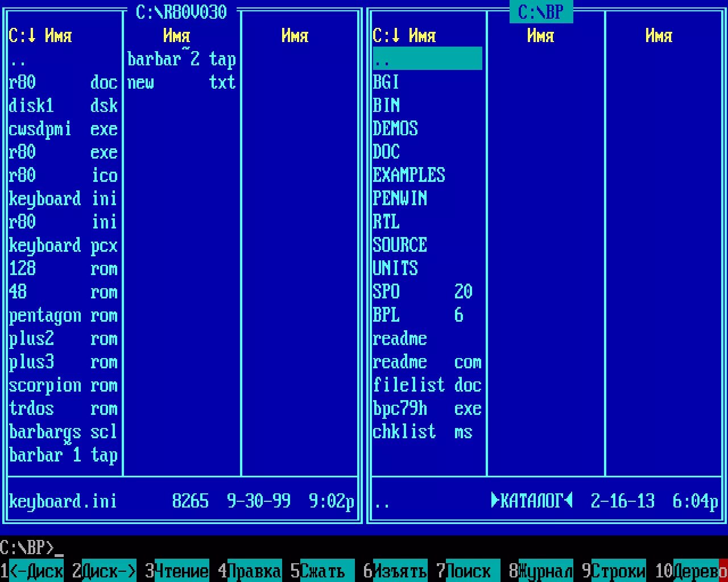This screenshot has height=582, width=728.
Task: Select the 128 rom file
Action: pos(64,269)
